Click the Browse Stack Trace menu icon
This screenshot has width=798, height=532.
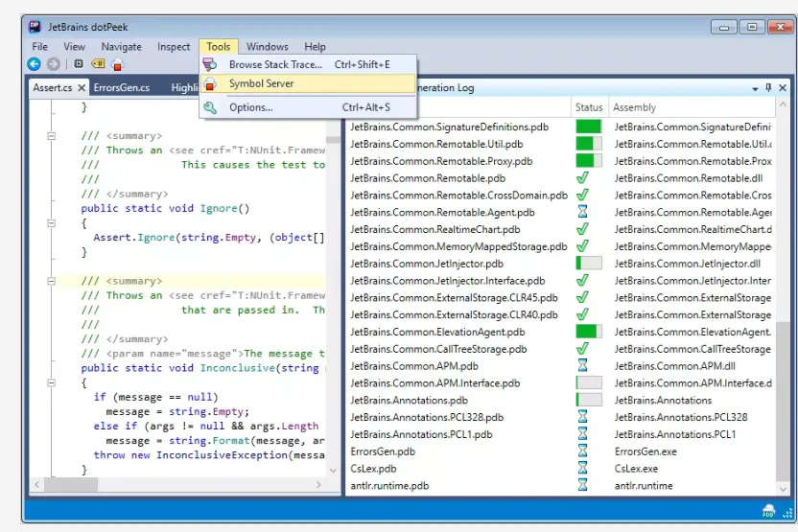[x=210, y=64]
